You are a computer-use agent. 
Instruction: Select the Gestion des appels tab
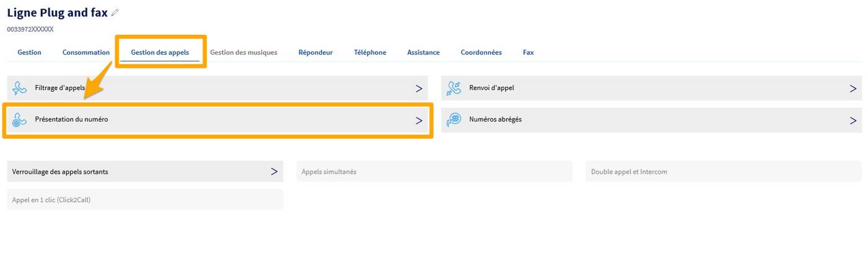pos(160,53)
